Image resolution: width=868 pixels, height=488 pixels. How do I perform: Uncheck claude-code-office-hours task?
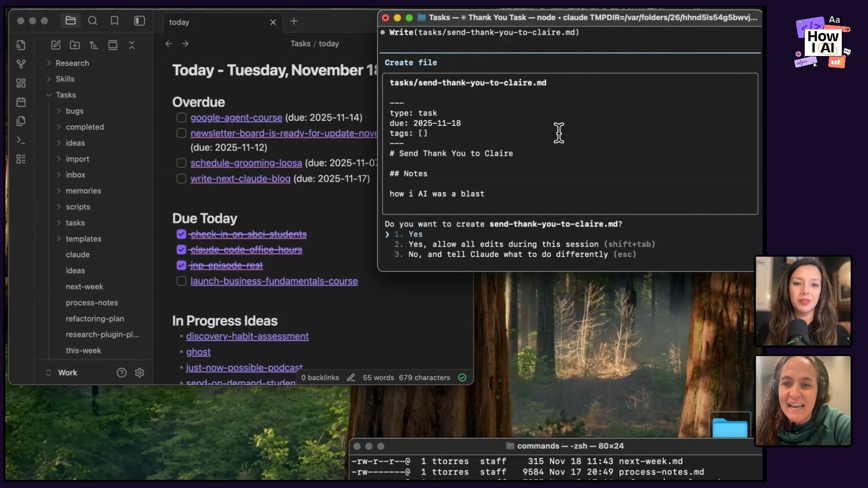[181, 249]
